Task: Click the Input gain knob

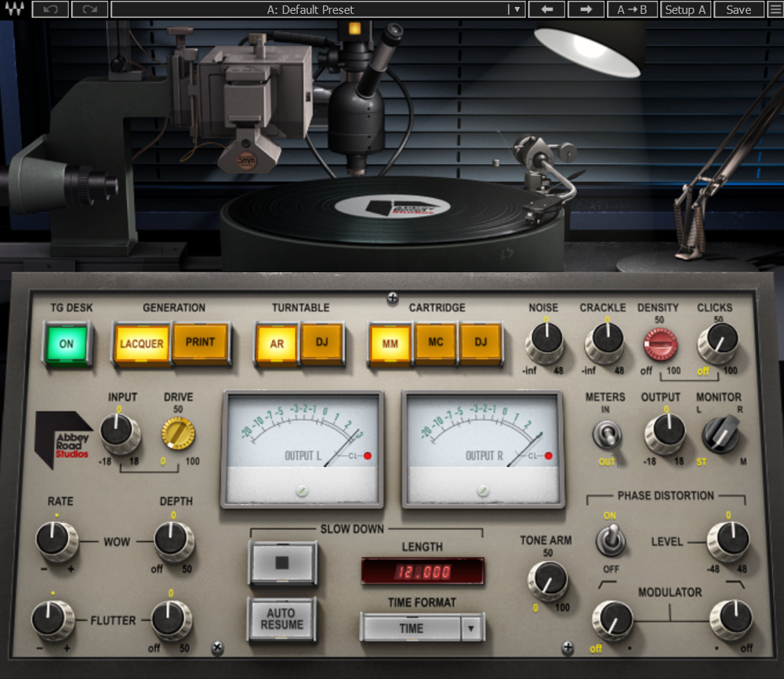Action: [x=120, y=433]
